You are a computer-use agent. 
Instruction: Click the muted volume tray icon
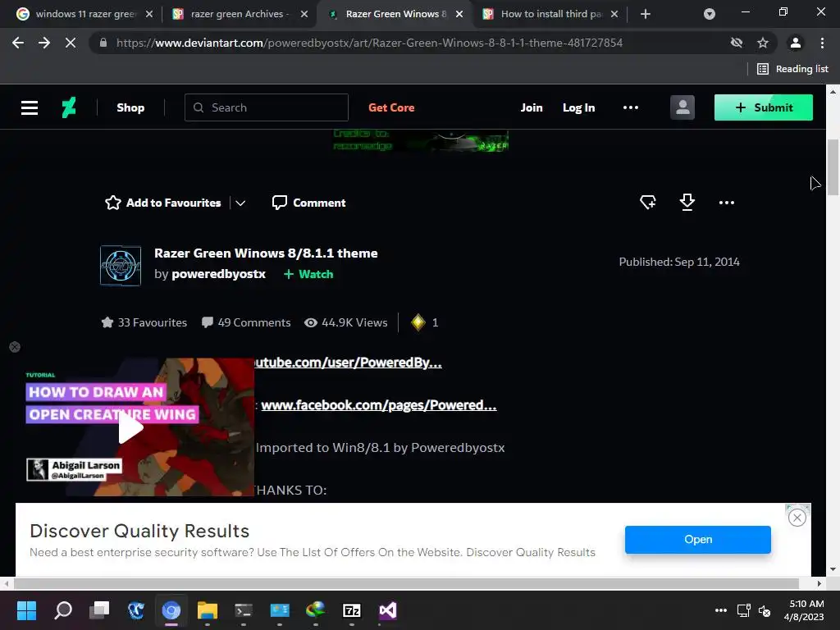tap(765, 610)
